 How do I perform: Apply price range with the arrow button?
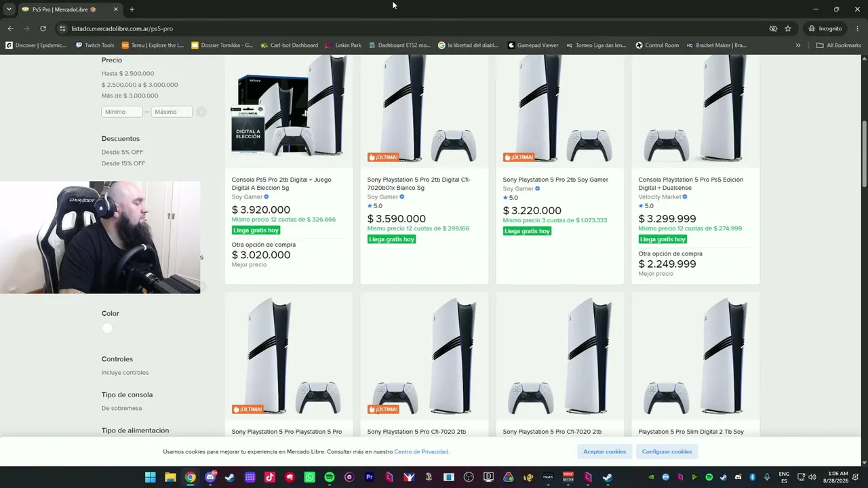(x=201, y=112)
